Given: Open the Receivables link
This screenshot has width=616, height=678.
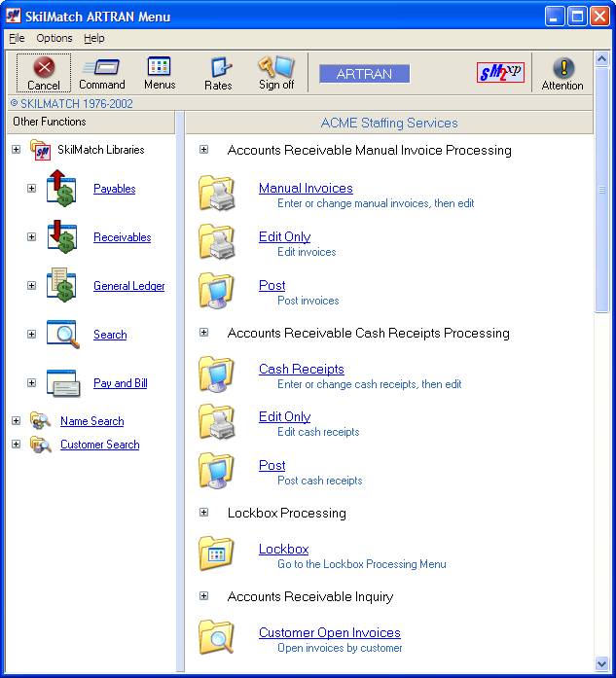Looking at the screenshot, I should tap(122, 237).
